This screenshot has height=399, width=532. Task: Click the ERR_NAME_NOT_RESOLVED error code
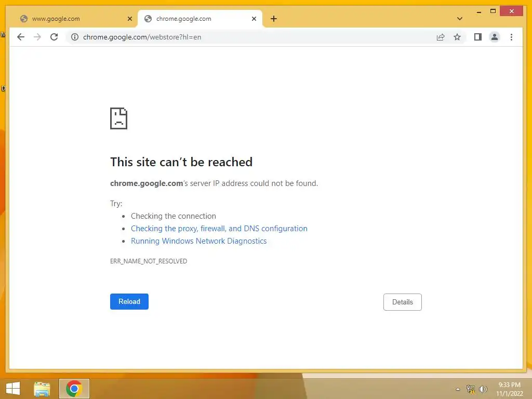coord(149,261)
